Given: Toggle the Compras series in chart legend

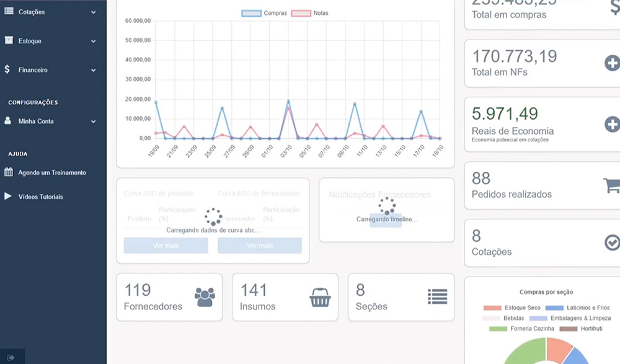Looking at the screenshot, I should (x=264, y=13).
